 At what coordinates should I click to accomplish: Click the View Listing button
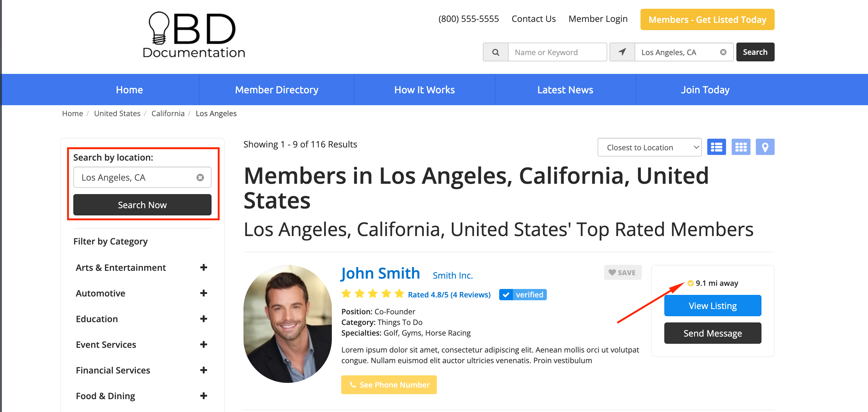tap(712, 306)
